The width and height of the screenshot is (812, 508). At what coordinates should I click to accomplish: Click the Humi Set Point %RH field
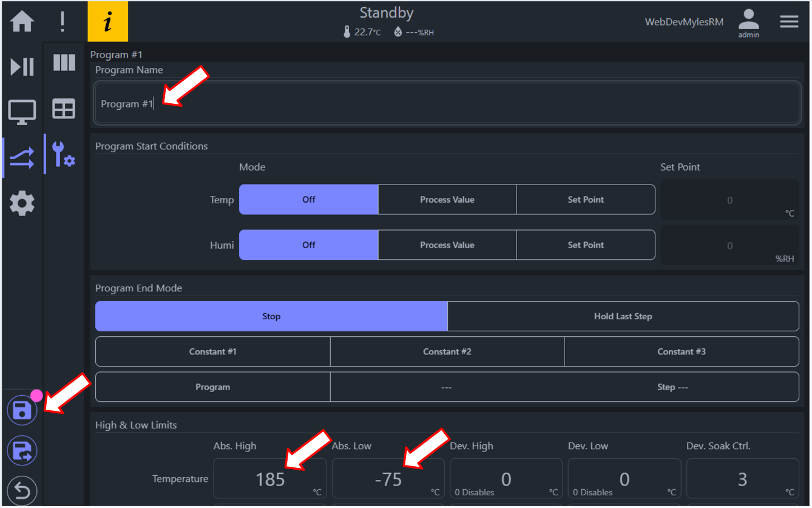(729, 245)
